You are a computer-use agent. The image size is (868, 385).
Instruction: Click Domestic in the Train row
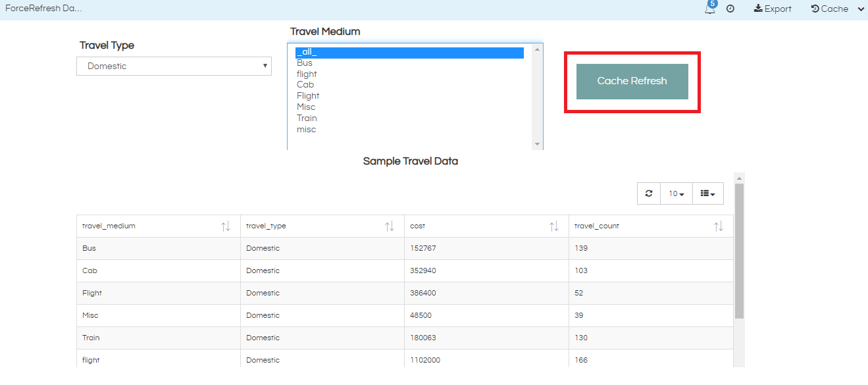click(263, 338)
